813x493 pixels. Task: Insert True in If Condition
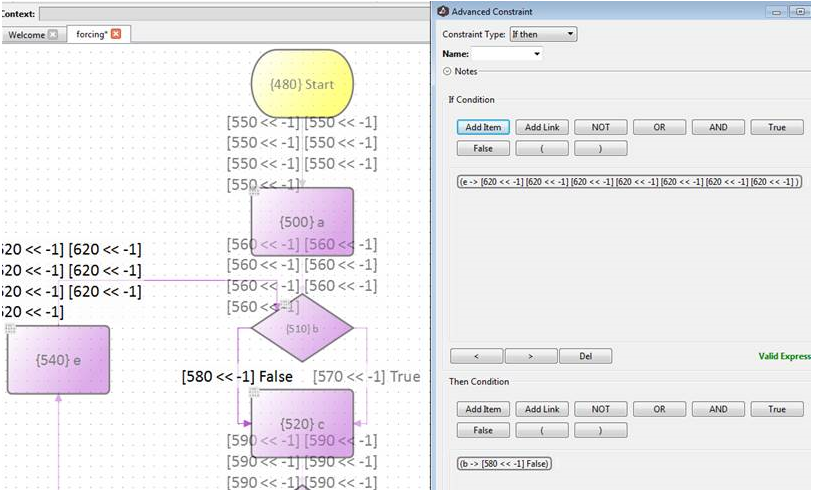tap(777, 127)
